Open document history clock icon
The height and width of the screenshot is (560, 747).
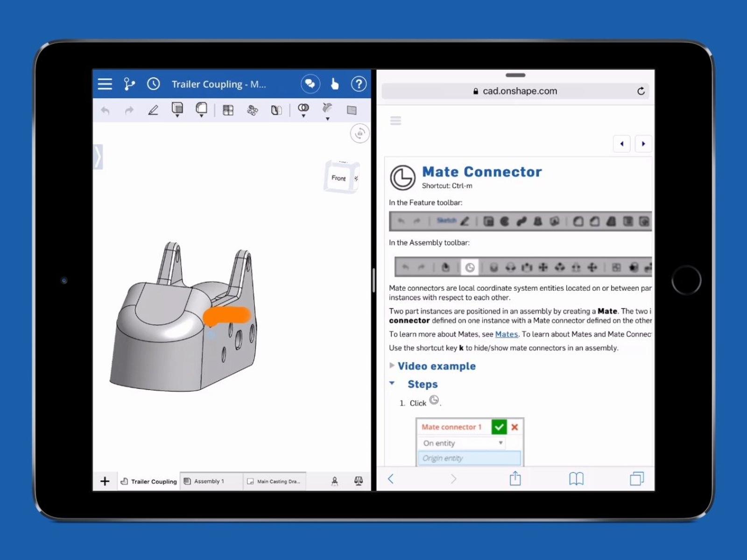[x=153, y=84]
